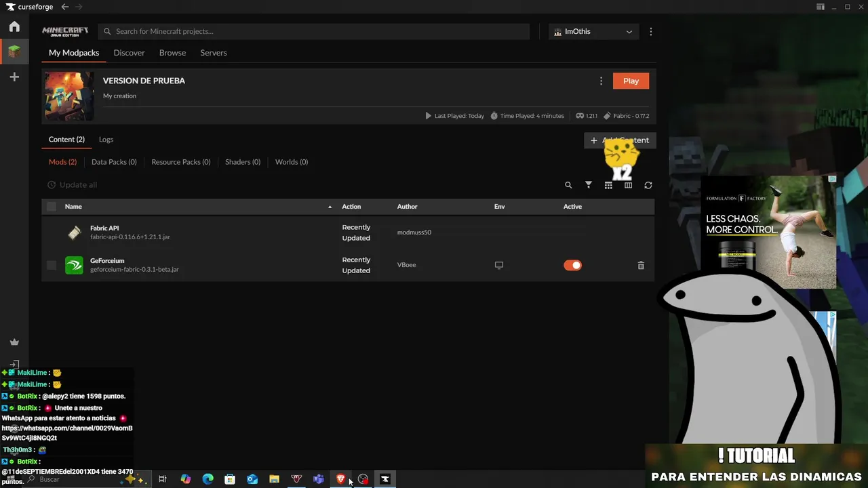The height and width of the screenshot is (488, 868).
Task: Sort by Author column header
Action: click(x=408, y=207)
